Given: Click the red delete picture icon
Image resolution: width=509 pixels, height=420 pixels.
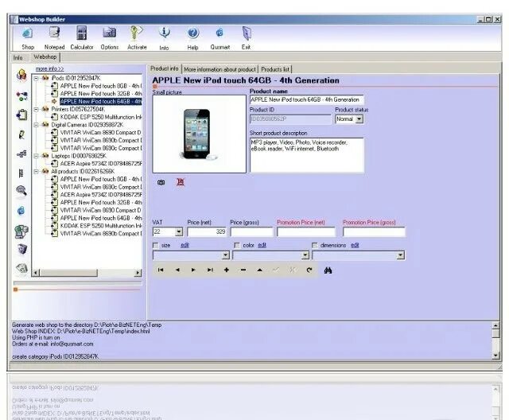Looking at the screenshot, I should 181,182.
